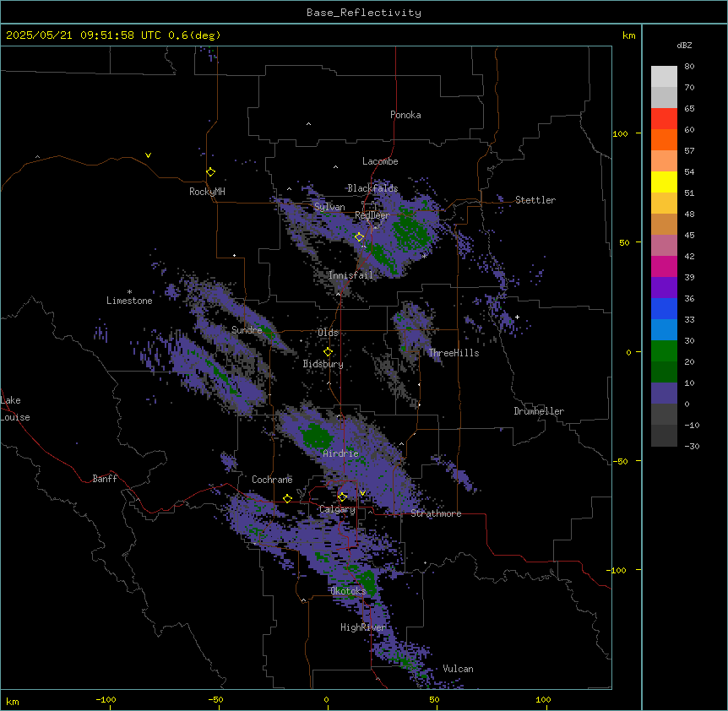Click the yellow V marker east of Calgary
This screenshot has height=711, width=728.
[x=362, y=493]
